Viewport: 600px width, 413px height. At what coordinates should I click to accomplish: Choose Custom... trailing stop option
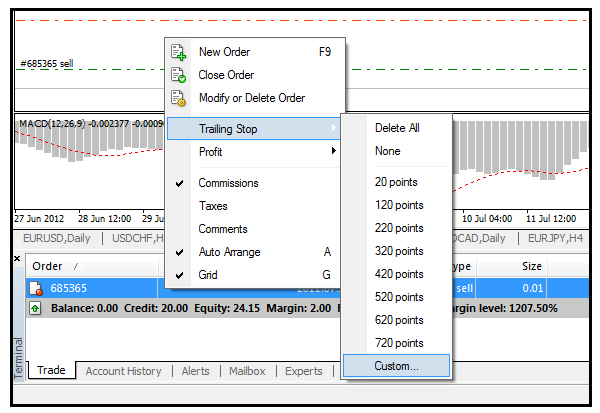396,366
